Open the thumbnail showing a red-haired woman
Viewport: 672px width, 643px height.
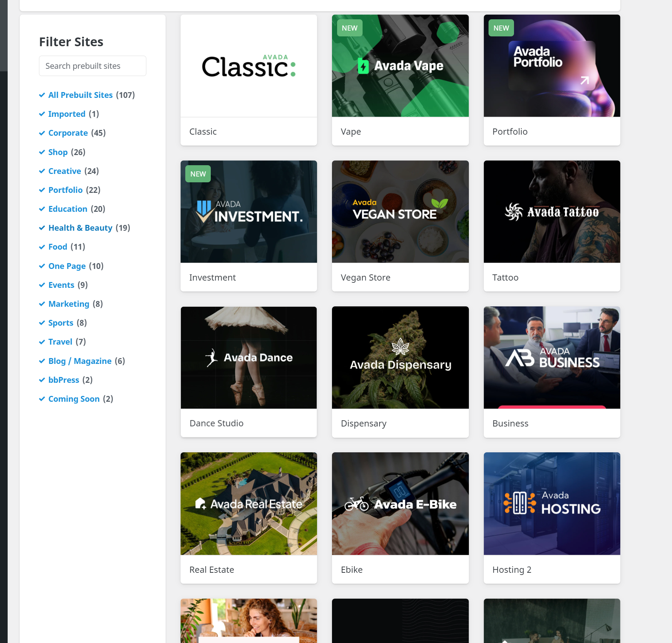pyautogui.click(x=249, y=621)
